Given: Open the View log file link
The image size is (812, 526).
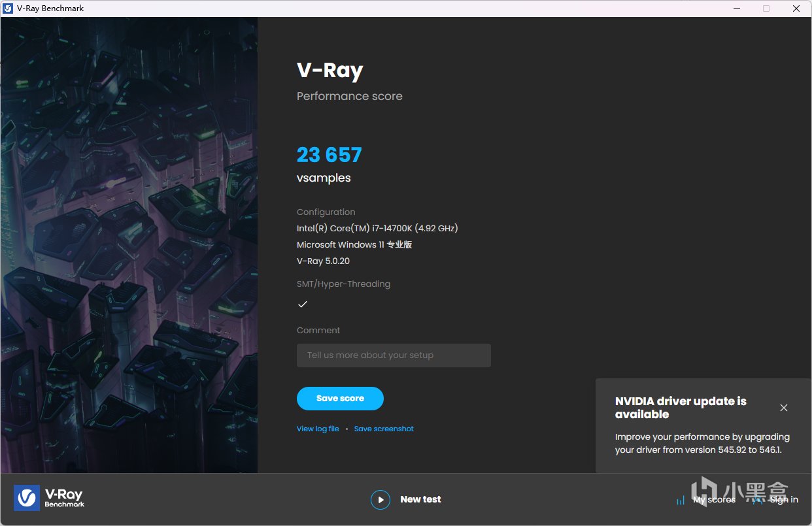Looking at the screenshot, I should 318,429.
